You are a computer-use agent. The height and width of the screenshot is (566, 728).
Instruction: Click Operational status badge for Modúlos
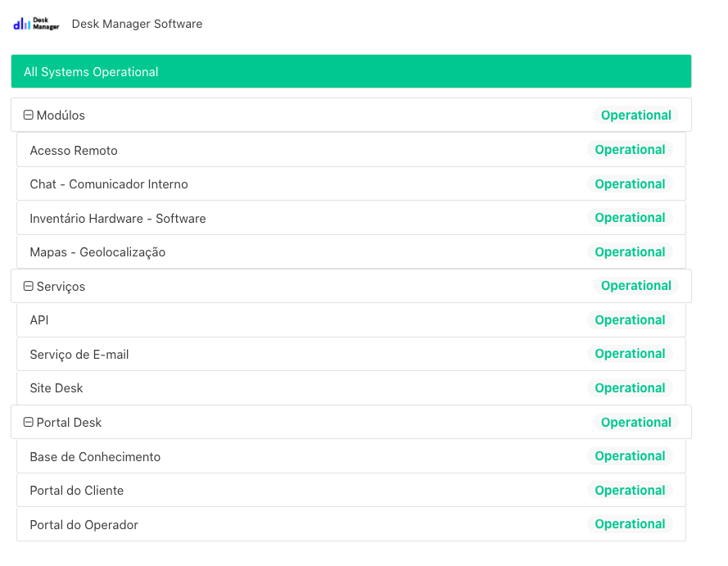click(636, 115)
